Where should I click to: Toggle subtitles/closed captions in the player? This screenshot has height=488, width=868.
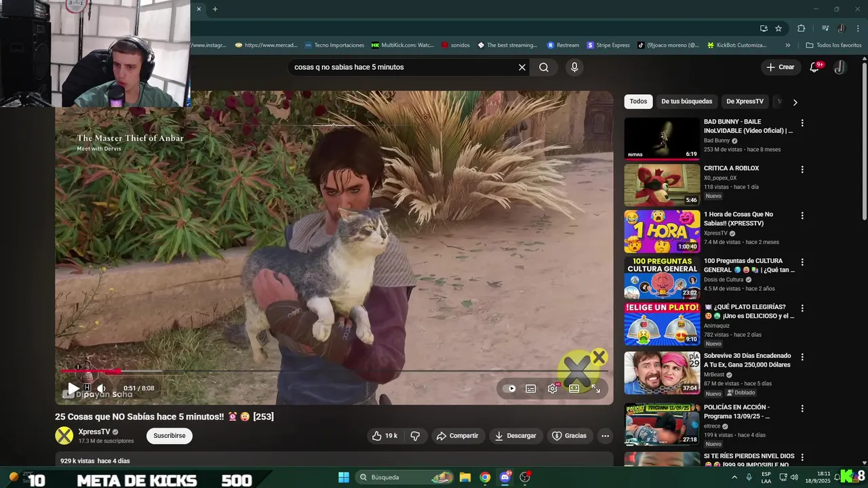[x=531, y=388]
